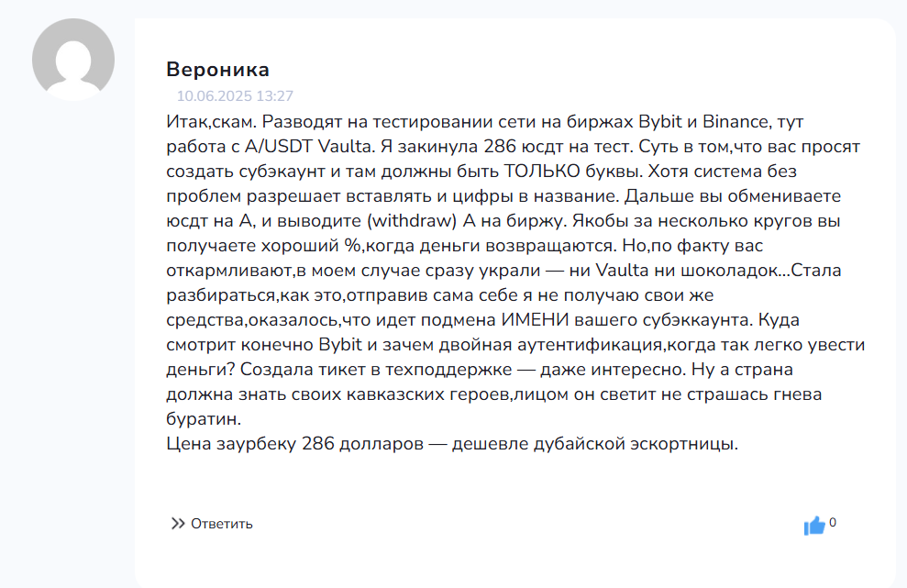Viewport: 907px width, 588px height.
Task: Click the word "откармливают" in the comment
Action: [x=230, y=271]
